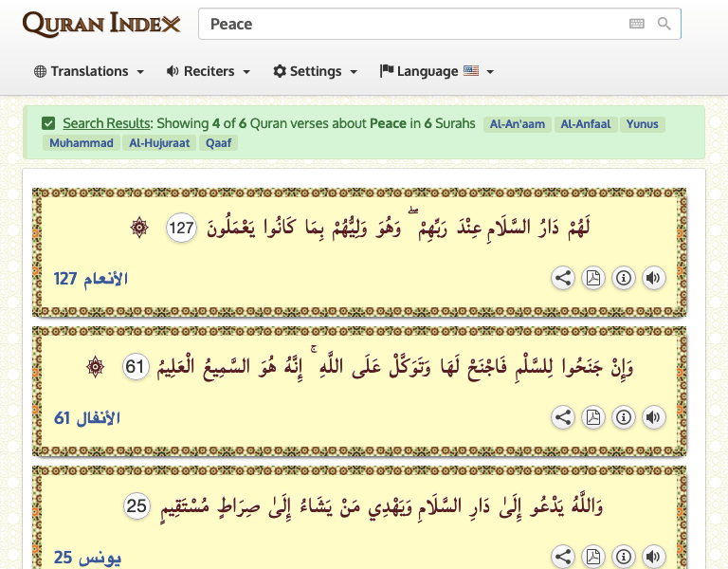Click the search magnifier icon
This screenshot has height=569, width=728.
click(x=664, y=24)
